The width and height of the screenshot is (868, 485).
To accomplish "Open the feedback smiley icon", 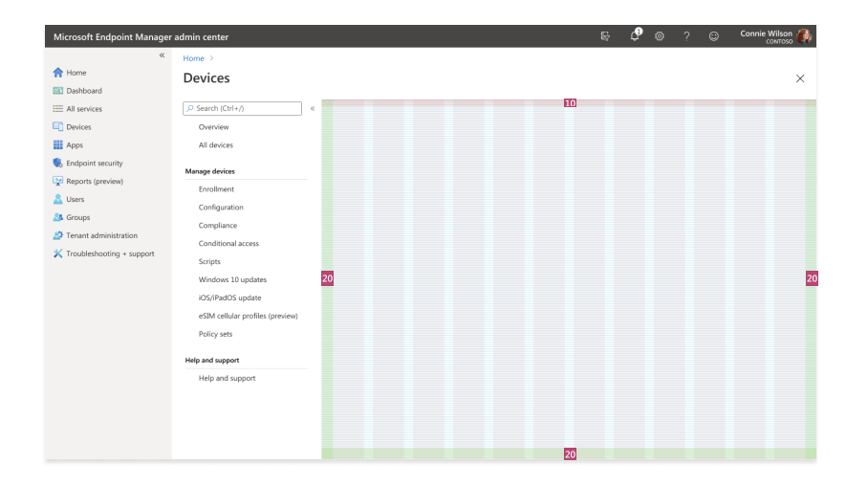I will click(713, 37).
